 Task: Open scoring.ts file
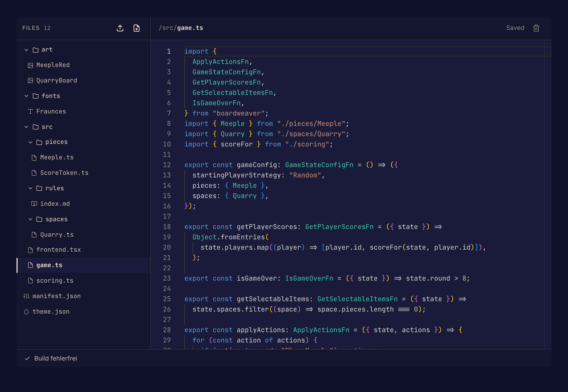(84, 281)
